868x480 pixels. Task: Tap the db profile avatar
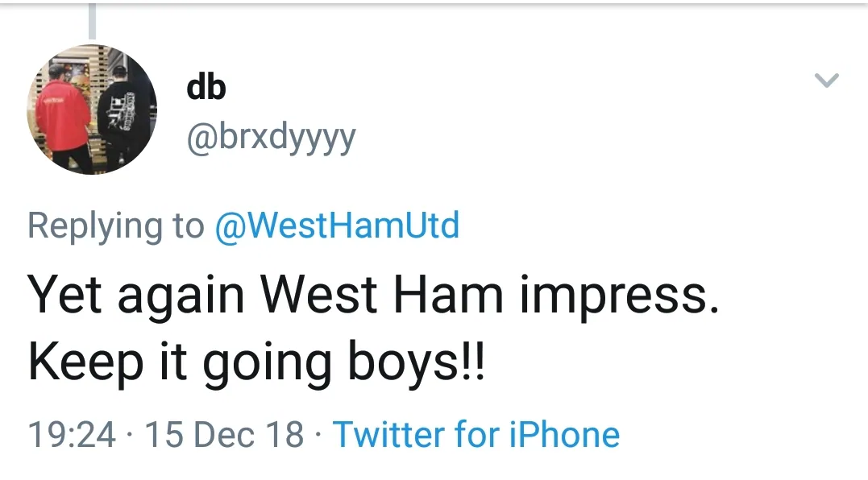tap(93, 110)
